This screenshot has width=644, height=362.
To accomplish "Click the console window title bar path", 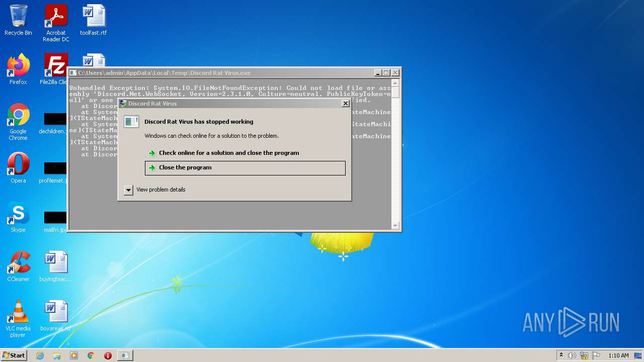I will tap(164, 73).
